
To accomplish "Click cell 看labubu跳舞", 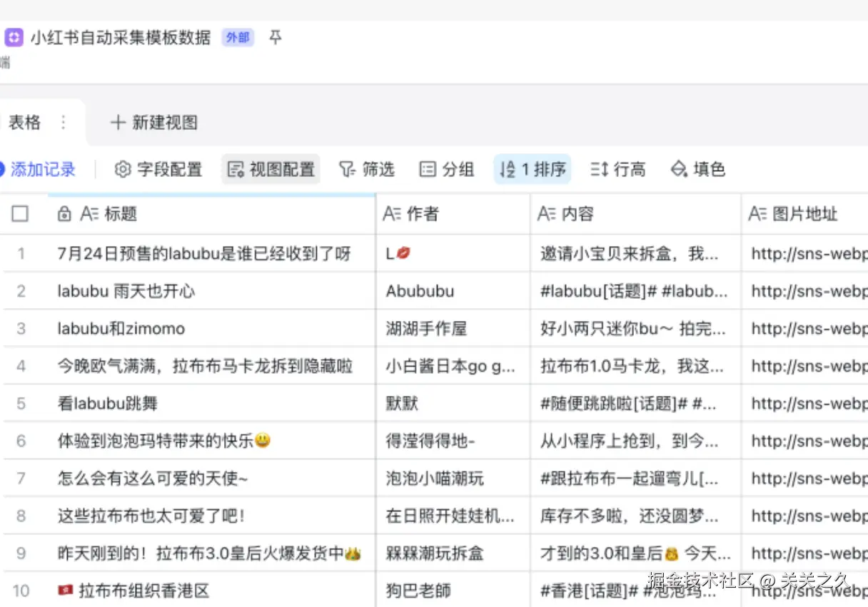I will (211, 404).
